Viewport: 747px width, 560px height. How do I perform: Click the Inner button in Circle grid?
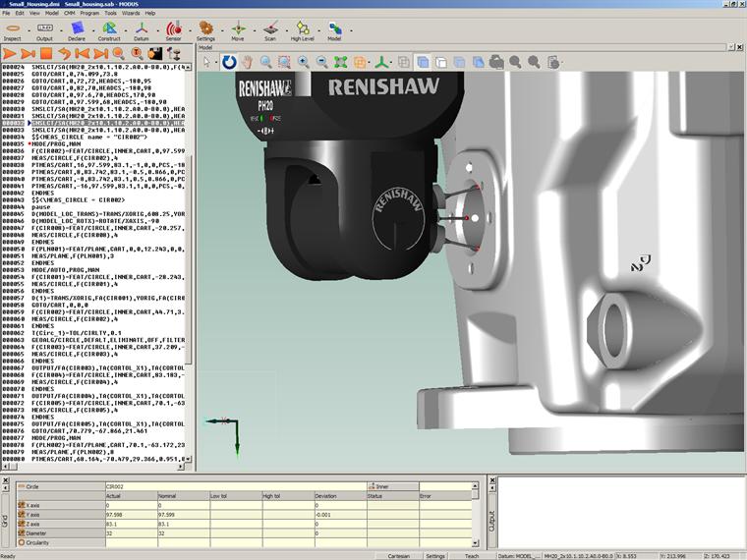click(393, 486)
